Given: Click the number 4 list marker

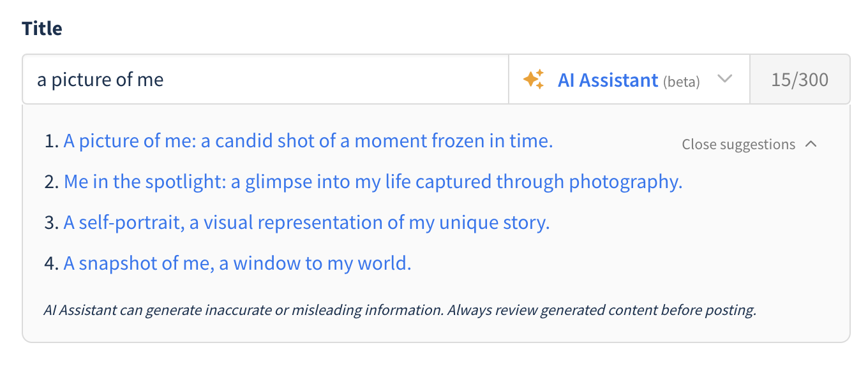Looking at the screenshot, I should pyautogui.click(x=52, y=264).
